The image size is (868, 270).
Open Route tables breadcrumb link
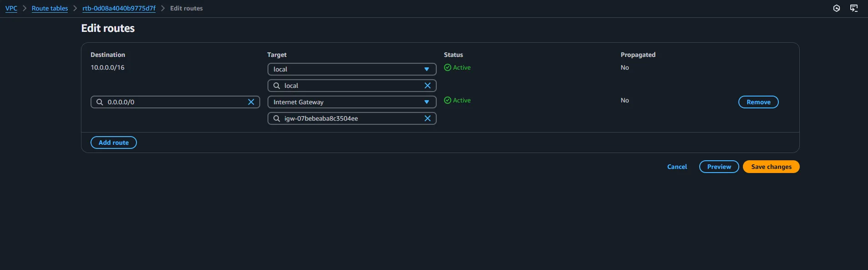click(x=50, y=8)
